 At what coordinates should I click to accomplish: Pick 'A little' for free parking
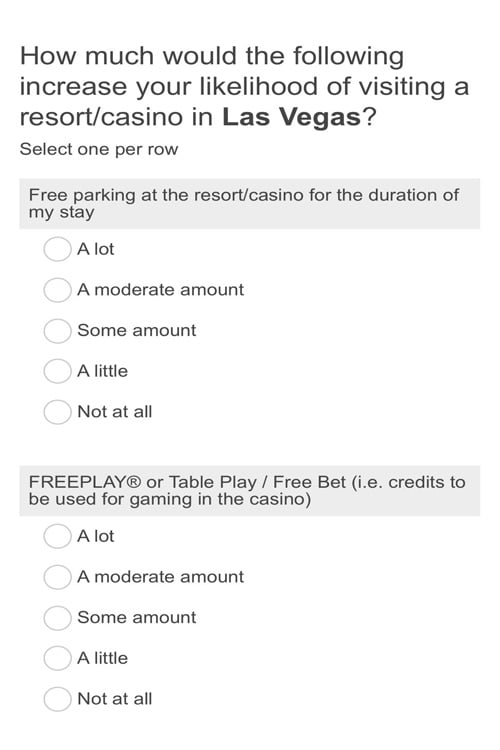click(57, 371)
